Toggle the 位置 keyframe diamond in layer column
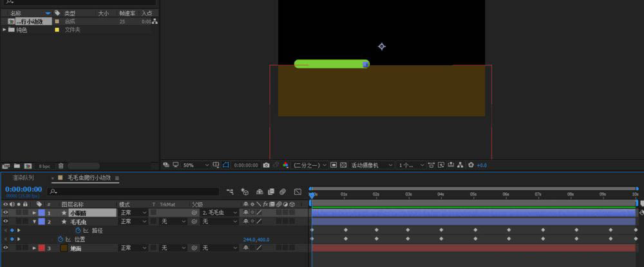644x267 pixels. (12, 239)
